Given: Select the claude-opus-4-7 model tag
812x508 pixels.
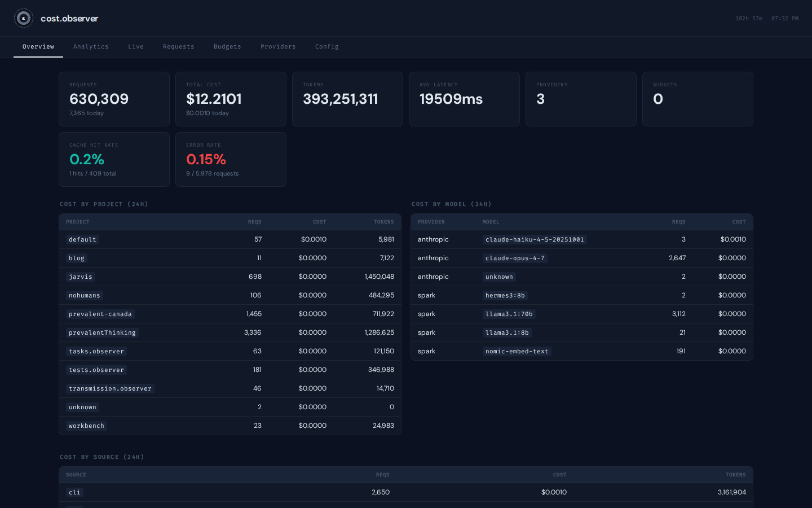Looking at the screenshot, I should [515, 258].
